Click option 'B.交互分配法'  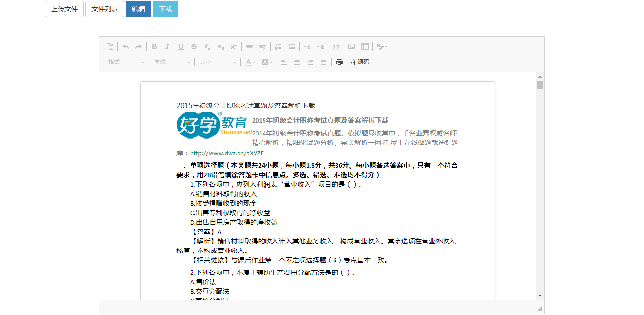coord(210,292)
